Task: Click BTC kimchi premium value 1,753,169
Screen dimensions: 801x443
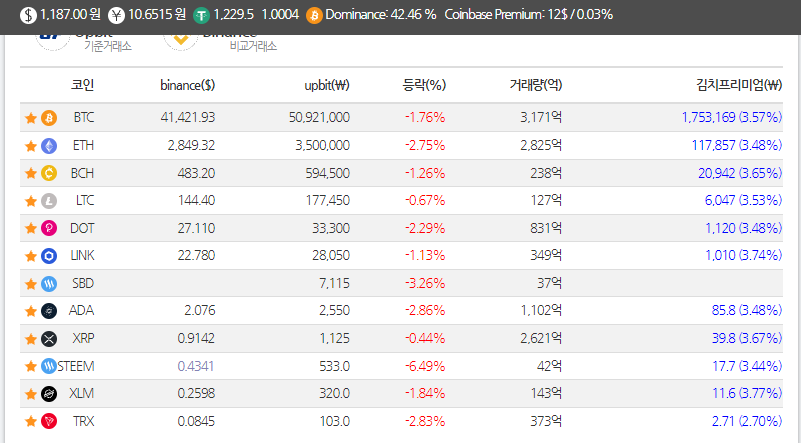Action: point(708,118)
